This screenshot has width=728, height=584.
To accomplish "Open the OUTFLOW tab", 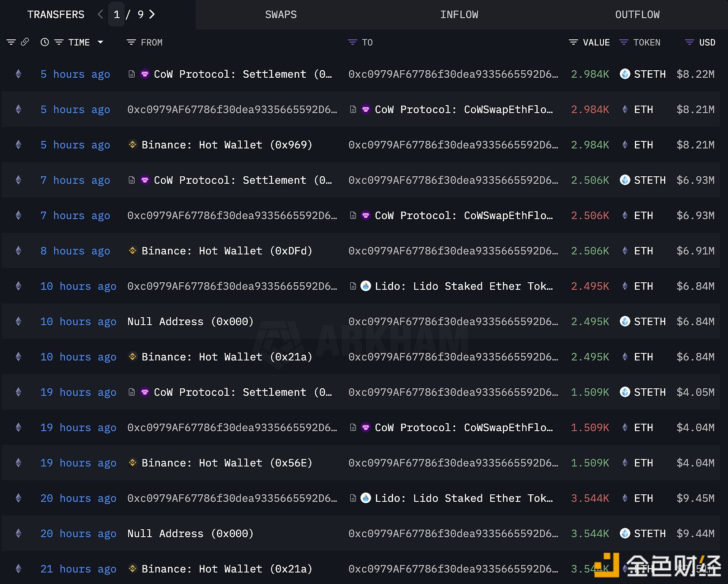I will [637, 15].
